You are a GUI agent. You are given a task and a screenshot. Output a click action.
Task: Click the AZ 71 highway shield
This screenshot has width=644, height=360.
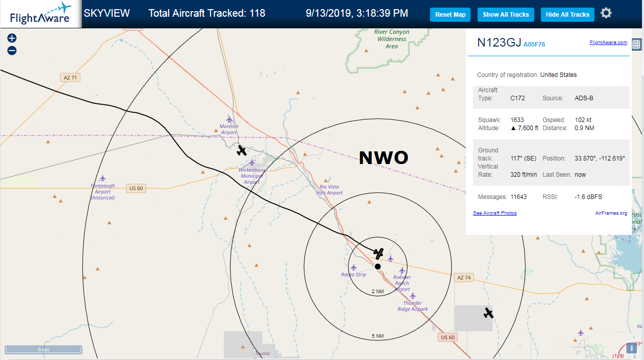click(70, 77)
